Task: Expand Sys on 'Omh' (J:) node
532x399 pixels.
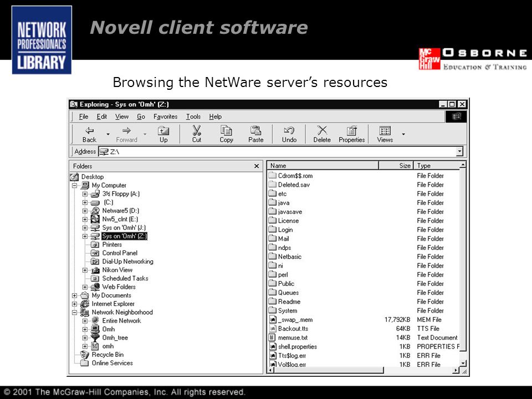Action: click(x=85, y=228)
